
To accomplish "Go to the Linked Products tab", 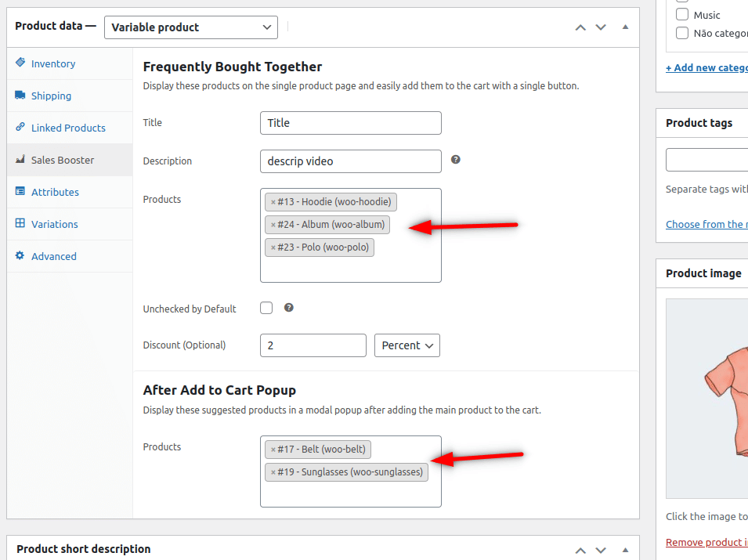I will [x=68, y=128].
